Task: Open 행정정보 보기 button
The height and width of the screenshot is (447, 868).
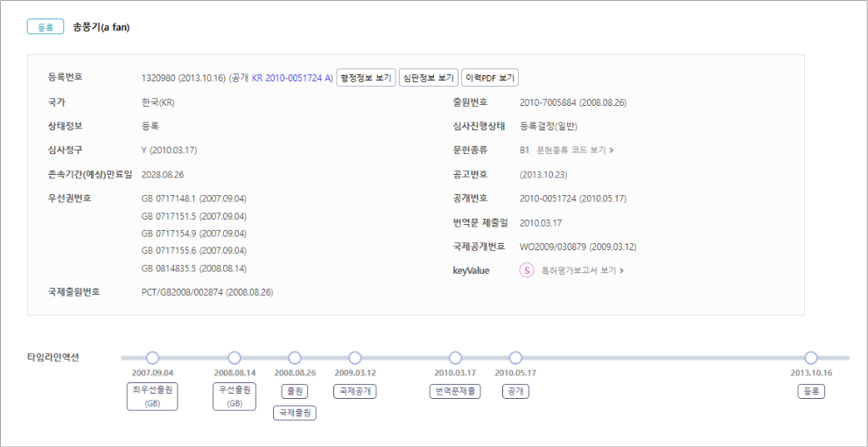Action: point(367,78)
